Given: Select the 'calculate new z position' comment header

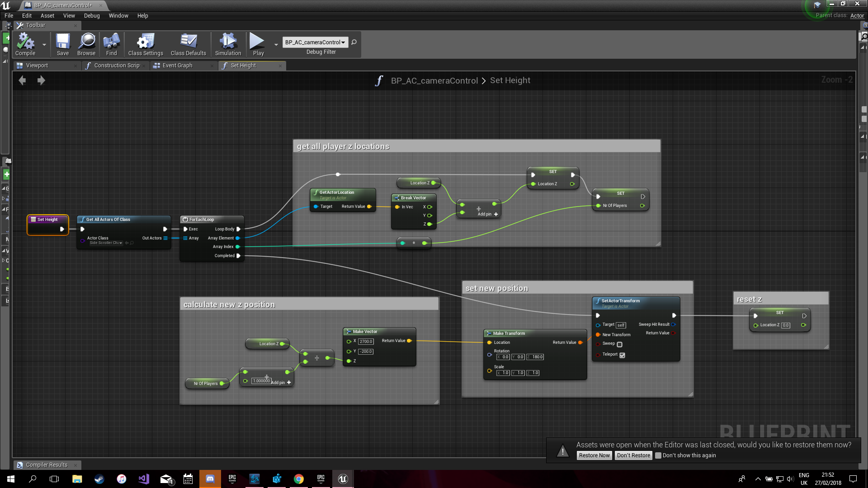Looking at the screenshot, I should click(309, 305).
